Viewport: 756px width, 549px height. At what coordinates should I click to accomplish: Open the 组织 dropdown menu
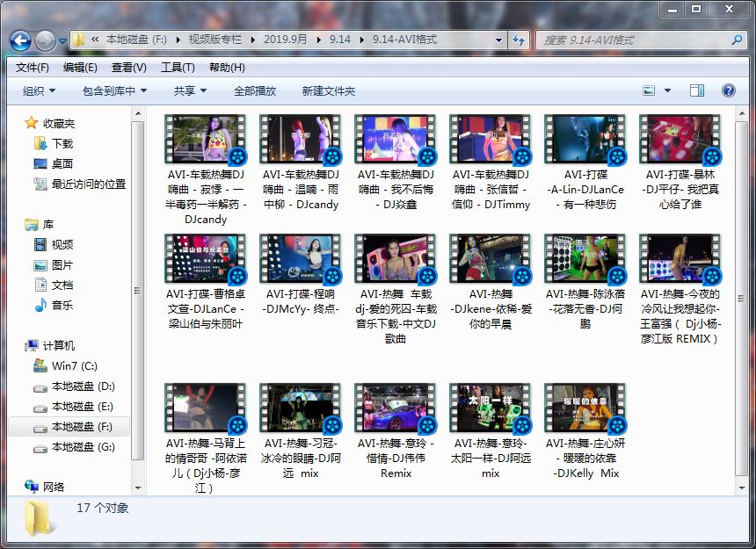[x=35, y=90]
